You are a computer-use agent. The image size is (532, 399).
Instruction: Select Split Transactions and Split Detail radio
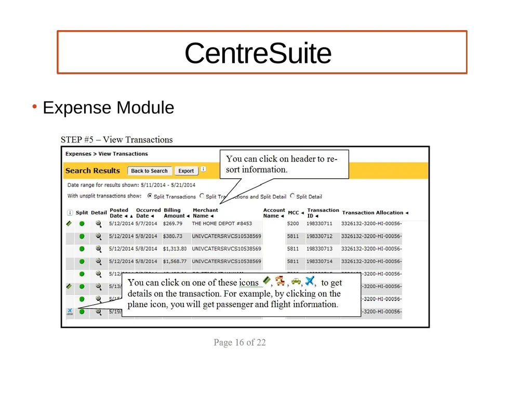pos(202,196)
